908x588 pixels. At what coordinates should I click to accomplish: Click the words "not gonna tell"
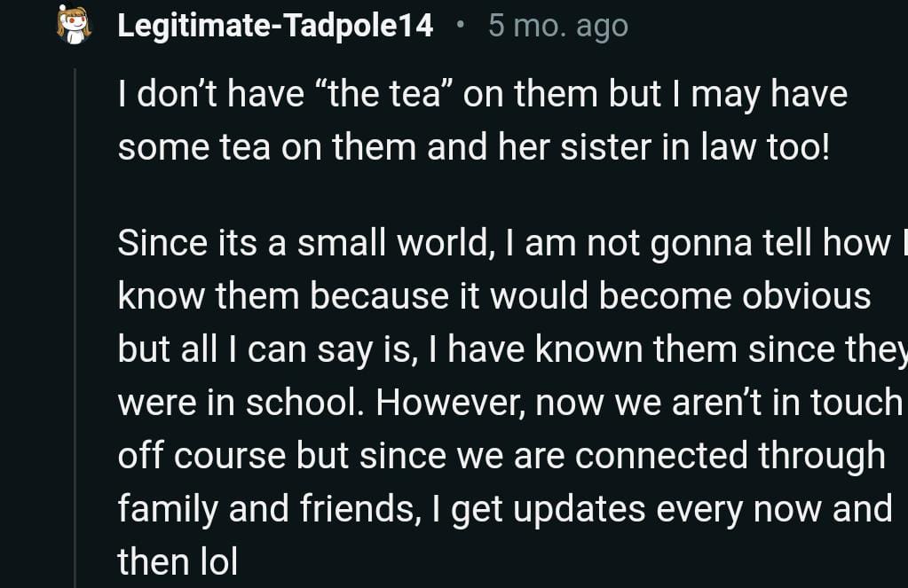click(x=673, y=243)
